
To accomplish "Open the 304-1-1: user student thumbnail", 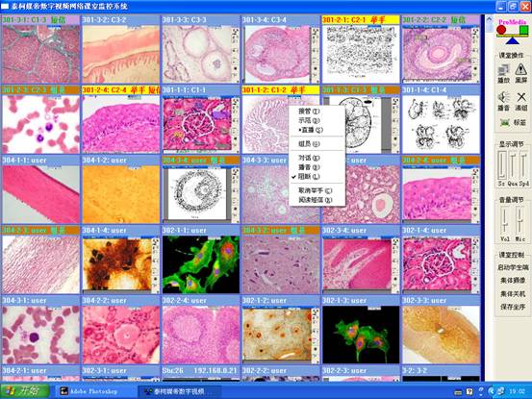I will [x=40, y=194].
